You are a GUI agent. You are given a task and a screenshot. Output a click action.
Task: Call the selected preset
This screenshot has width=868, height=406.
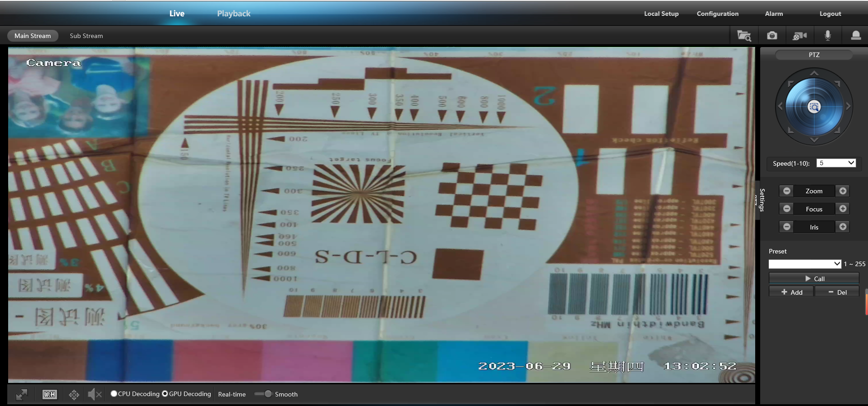click(814, 278)
